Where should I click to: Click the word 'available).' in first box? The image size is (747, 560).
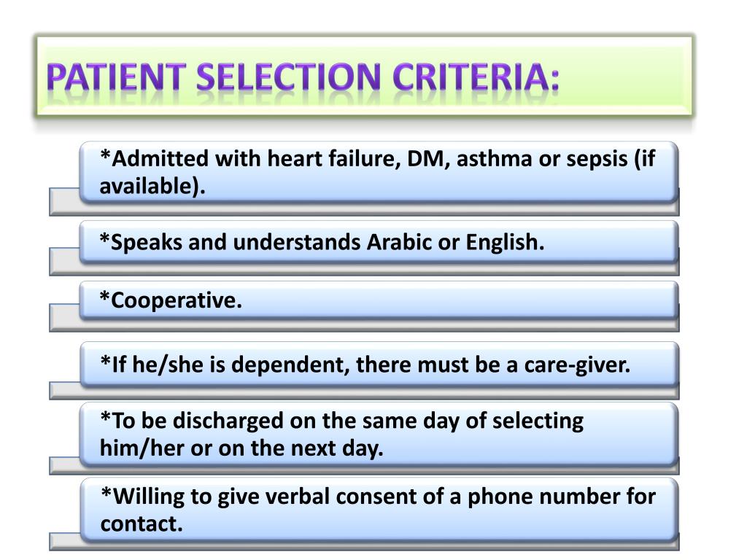coord(152,186)
